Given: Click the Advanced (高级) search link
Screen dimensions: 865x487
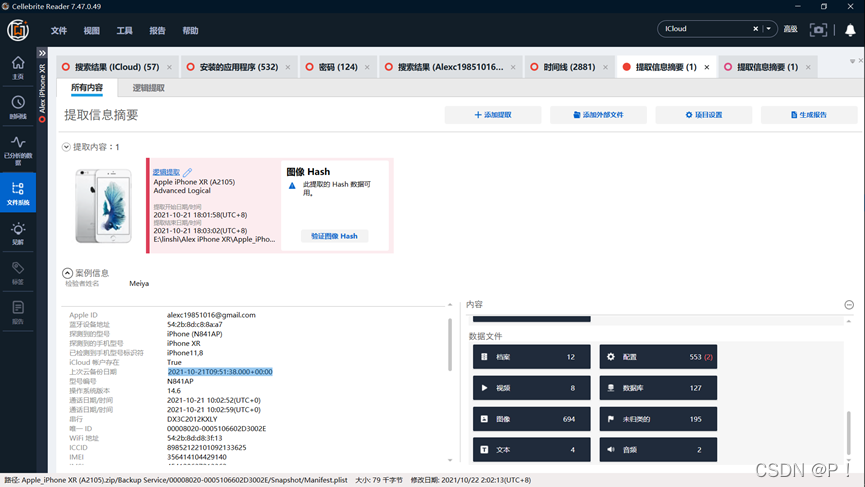Looking at the screenshot, I should pyautogui.click(x=791, y=29).
